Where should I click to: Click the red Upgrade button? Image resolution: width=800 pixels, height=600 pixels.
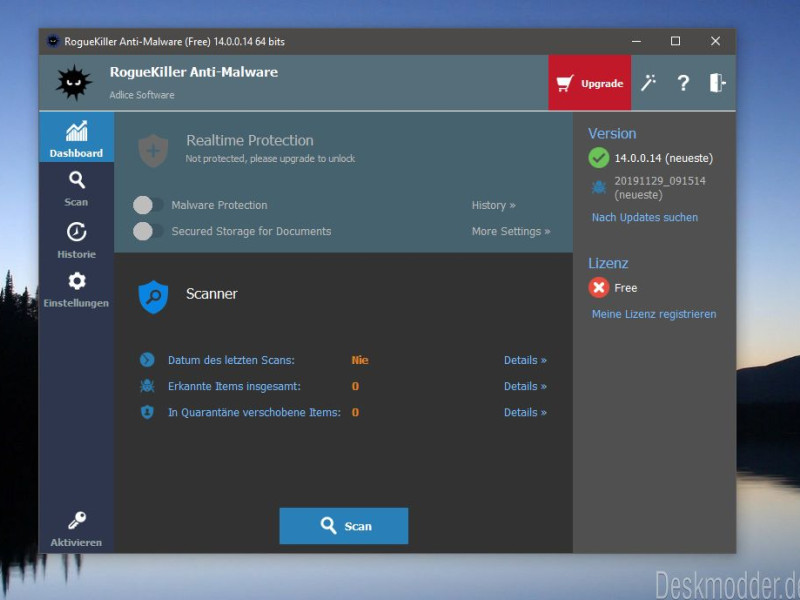(589, 83)
